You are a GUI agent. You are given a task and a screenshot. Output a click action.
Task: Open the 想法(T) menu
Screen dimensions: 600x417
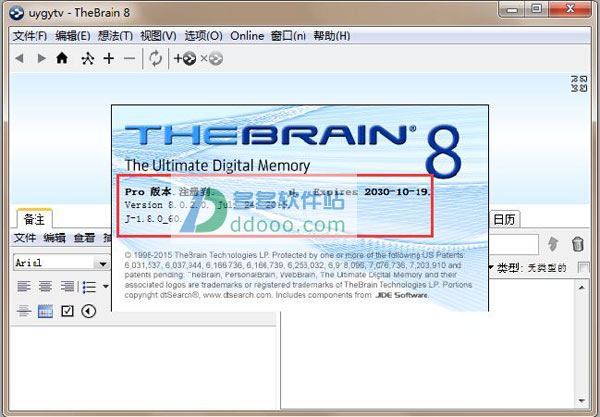coord(115,36)
